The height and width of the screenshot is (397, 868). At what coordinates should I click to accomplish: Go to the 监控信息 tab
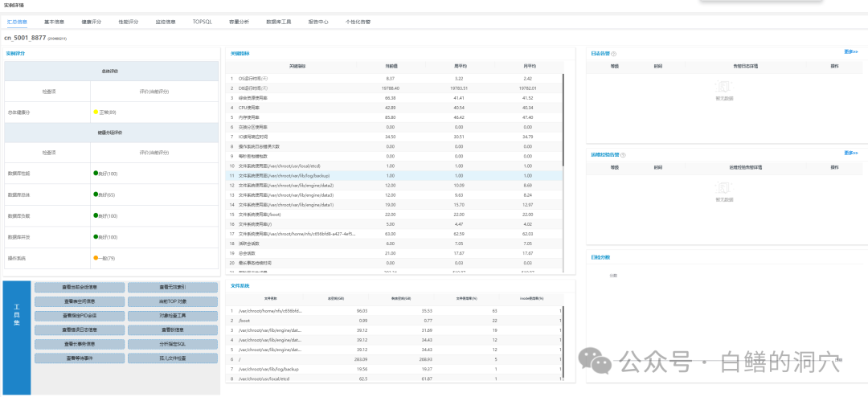166,23
